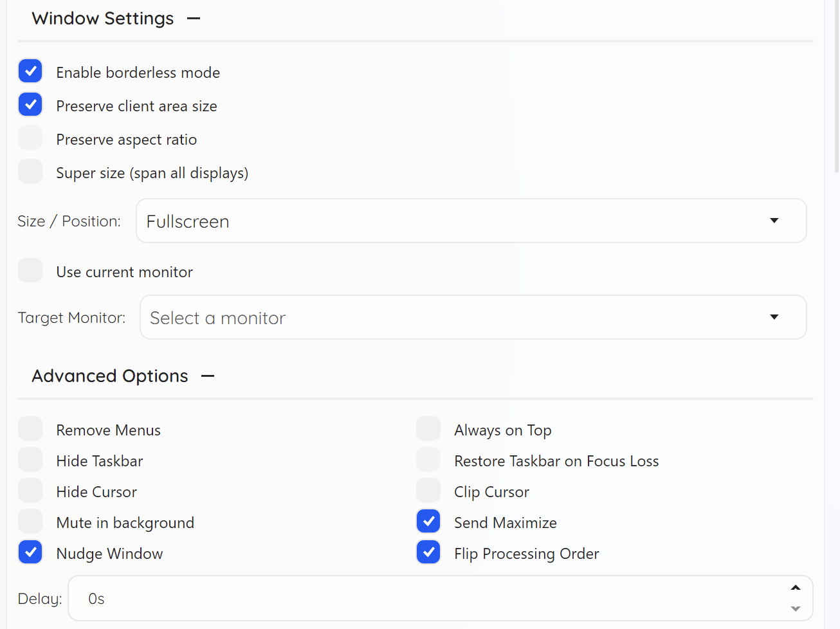
Task: Disable Enable borderless mode checkbox
Action: 30,71
